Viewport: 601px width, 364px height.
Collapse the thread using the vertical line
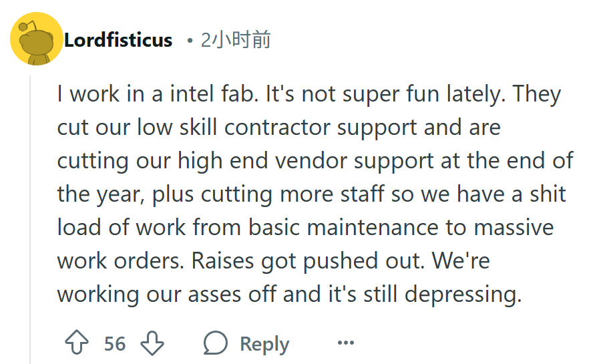(30, 220)
